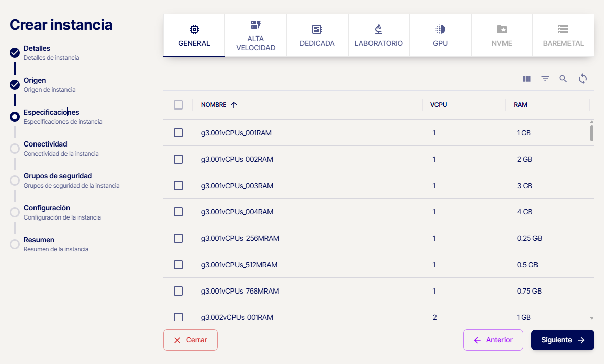Select the GPU flavor tab

tap(440, 35)
